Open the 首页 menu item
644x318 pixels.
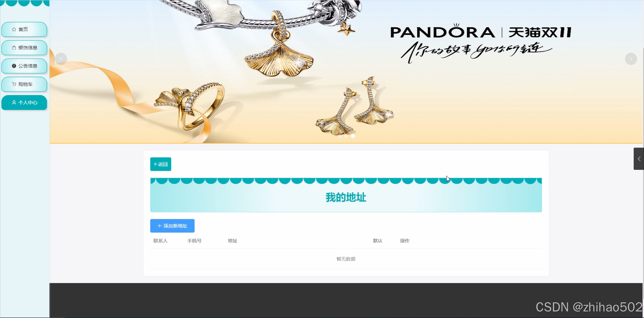(24, 29)
